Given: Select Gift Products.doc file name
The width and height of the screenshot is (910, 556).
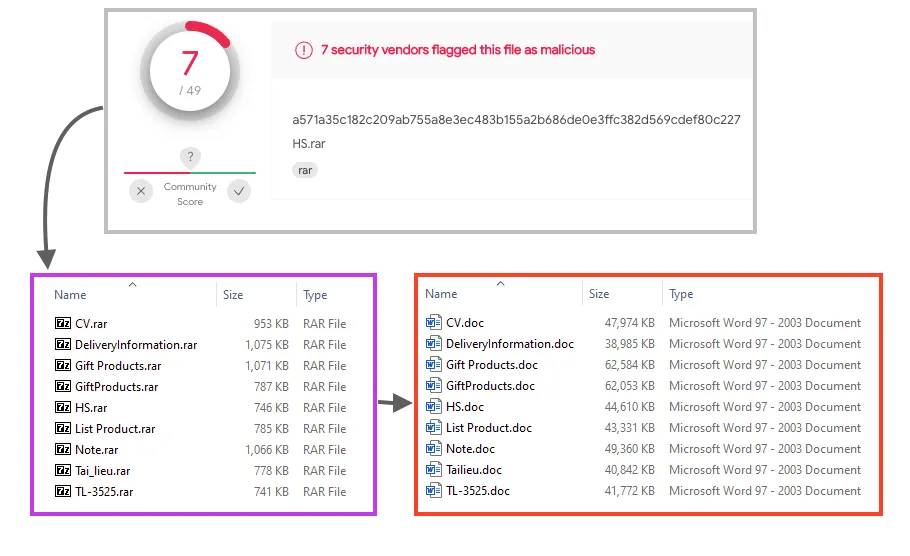Looking at the screenshot, I should pos(492,364).
